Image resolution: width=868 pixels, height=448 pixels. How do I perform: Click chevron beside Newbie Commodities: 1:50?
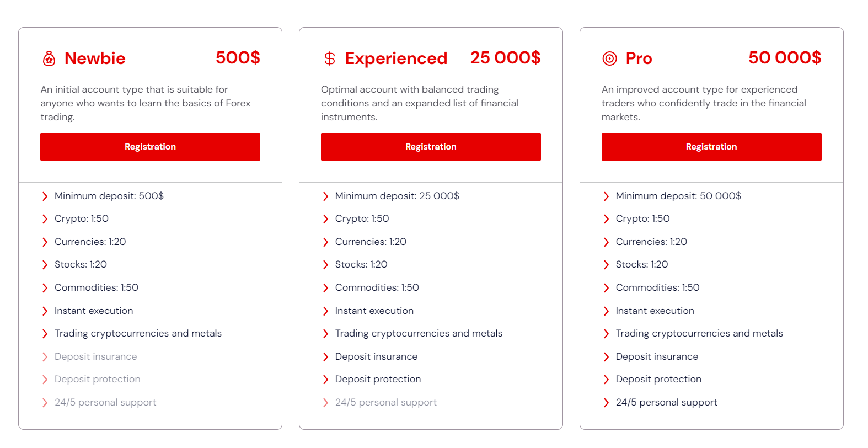pos(45,288)
